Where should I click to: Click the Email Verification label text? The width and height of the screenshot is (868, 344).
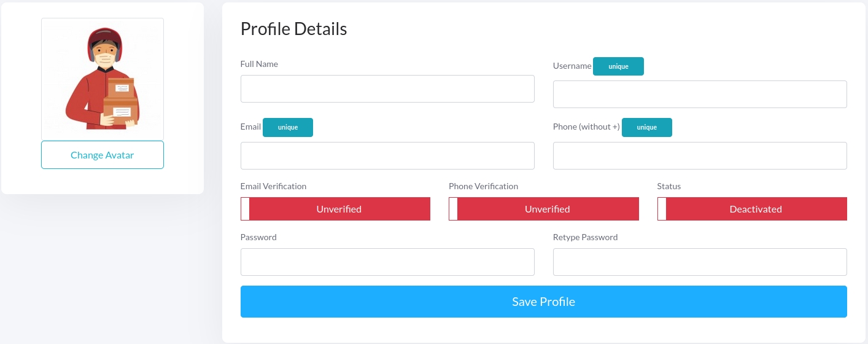click(x=273, y=186)
